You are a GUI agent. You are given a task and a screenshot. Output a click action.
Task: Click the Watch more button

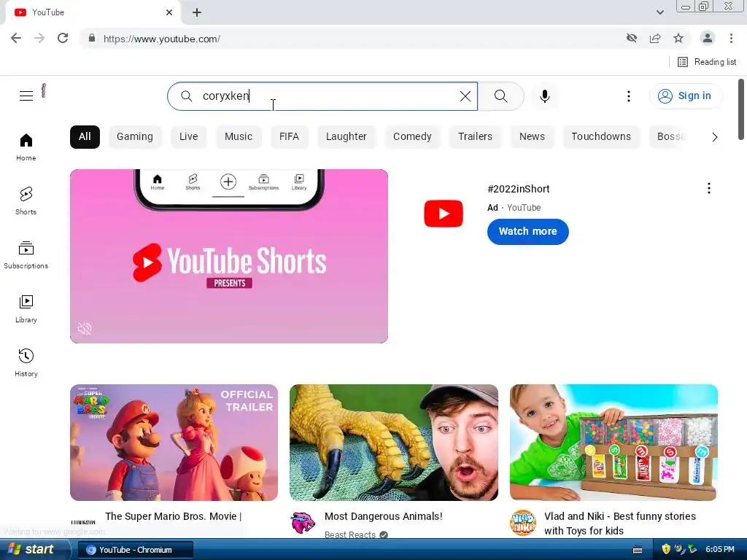(x=528, y=231)
